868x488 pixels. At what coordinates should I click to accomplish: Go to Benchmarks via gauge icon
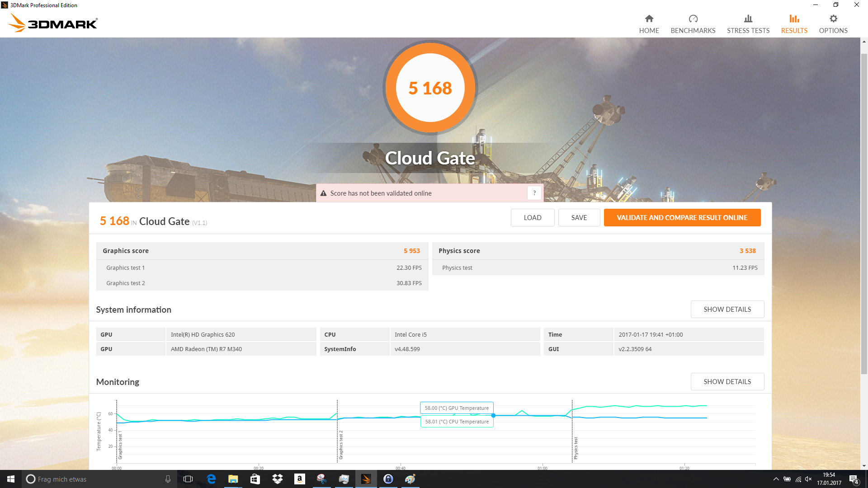693,19
